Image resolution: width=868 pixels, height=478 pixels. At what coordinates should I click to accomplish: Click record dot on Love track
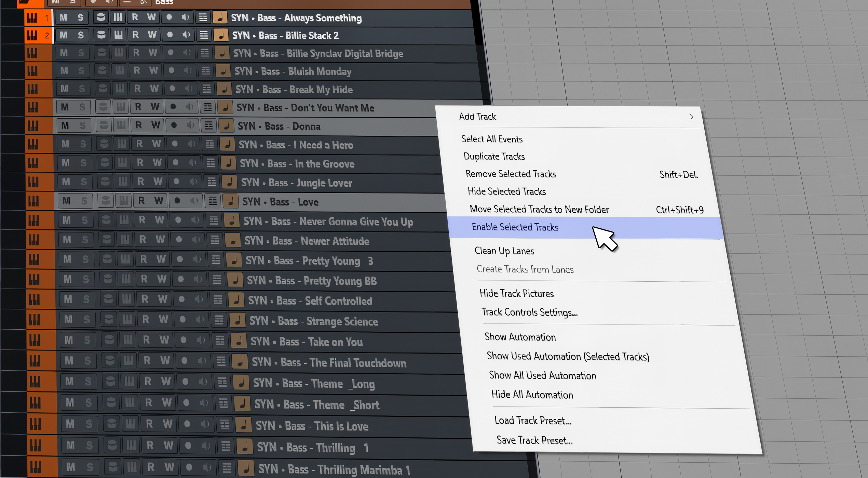pos(177,201)
